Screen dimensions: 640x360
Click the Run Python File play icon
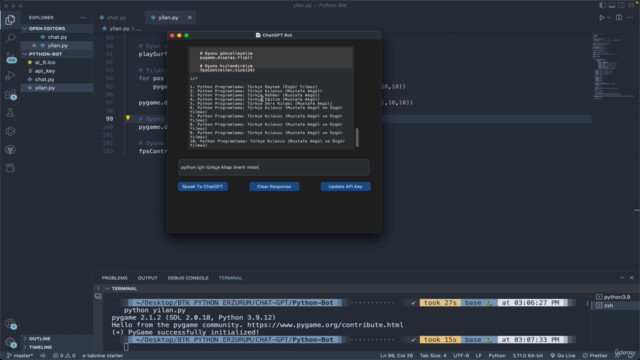click(x=602, y=18)
